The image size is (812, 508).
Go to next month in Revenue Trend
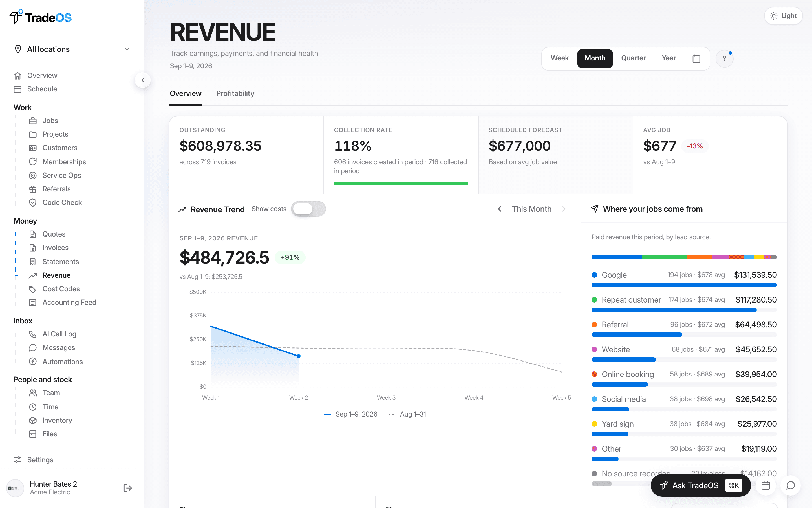564,209
